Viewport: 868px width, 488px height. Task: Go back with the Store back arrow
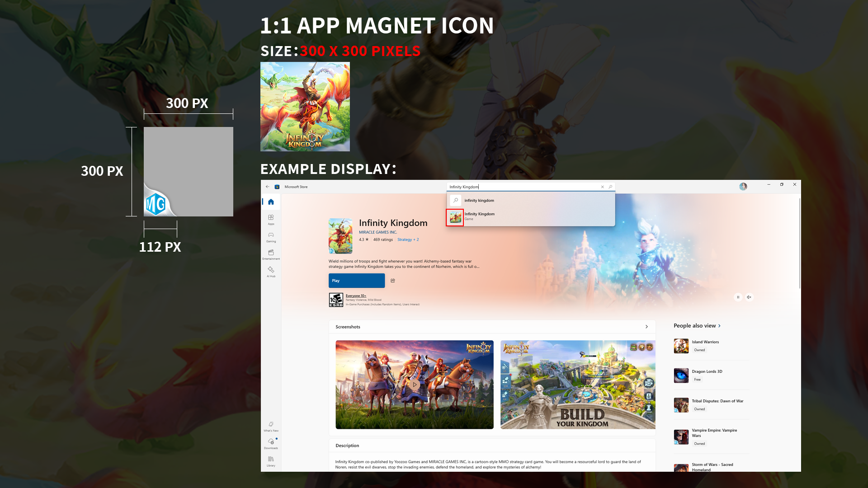point(268,187)
